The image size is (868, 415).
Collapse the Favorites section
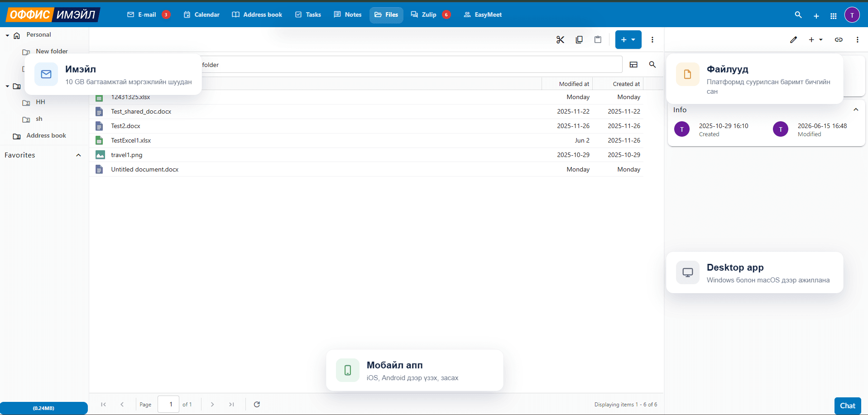(78, 155)
